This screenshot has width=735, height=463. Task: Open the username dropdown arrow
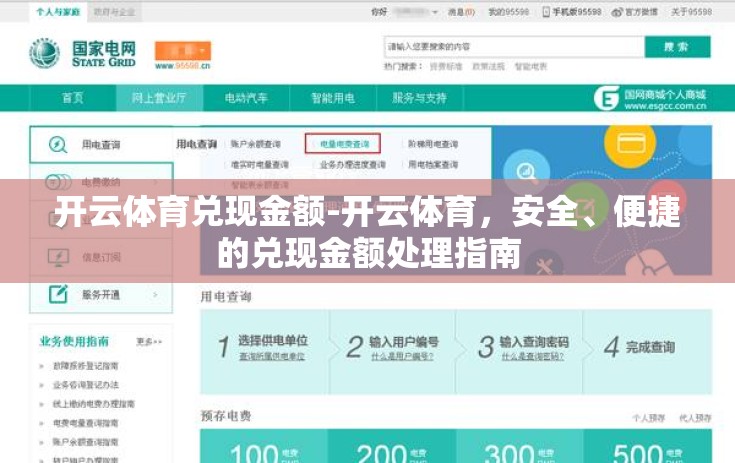435,12
